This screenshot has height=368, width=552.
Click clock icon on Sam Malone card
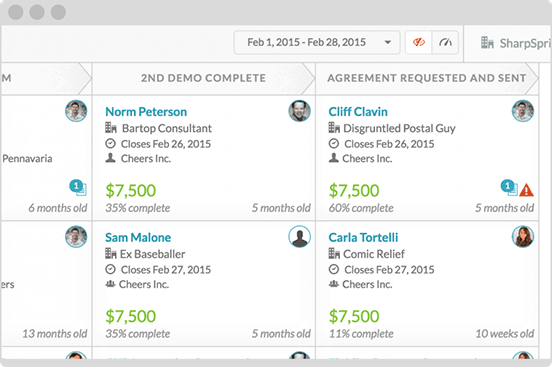click(x=111, y=269)
